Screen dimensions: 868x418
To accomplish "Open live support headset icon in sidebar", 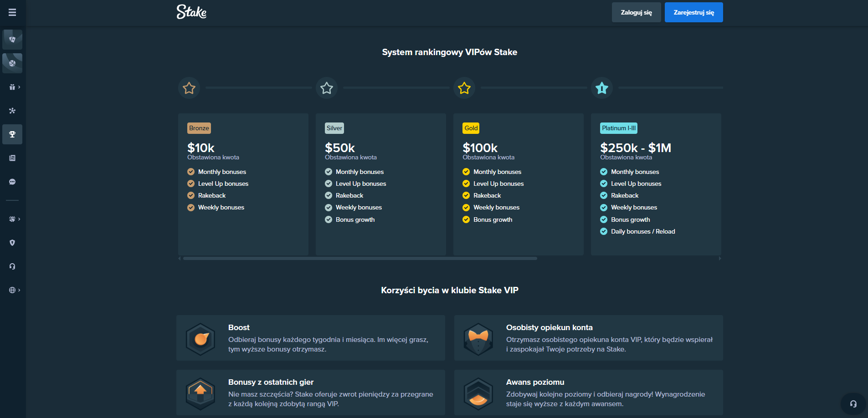I will click(x=12, y=266).
